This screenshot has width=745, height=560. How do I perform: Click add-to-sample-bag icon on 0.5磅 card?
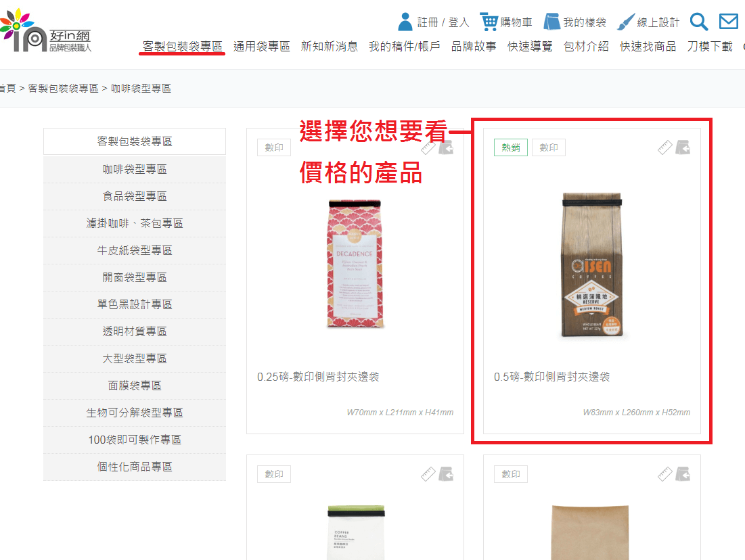click(683, 147)
